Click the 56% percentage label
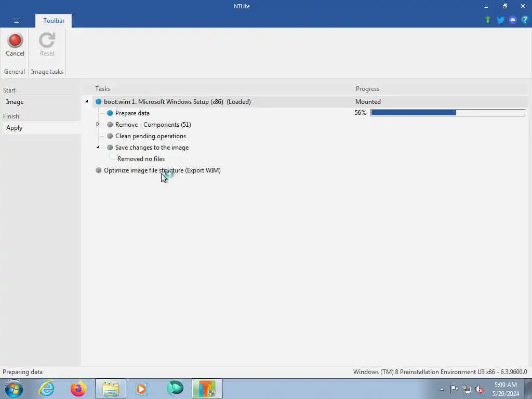The height and width of the screenshot is (399, 532). click(x=361, y=113)
